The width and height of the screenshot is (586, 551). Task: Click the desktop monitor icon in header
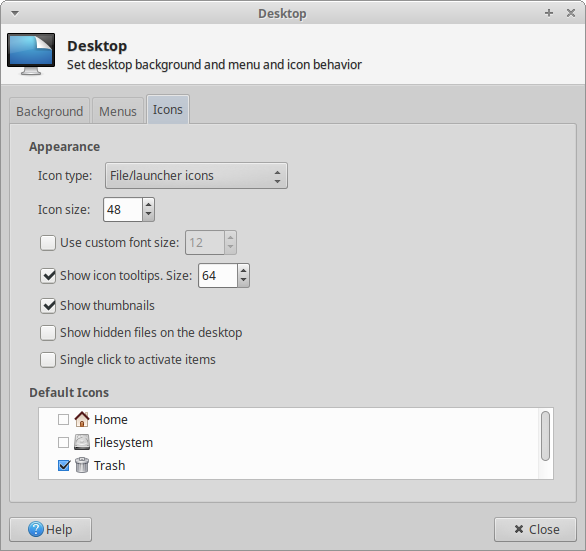31,54
